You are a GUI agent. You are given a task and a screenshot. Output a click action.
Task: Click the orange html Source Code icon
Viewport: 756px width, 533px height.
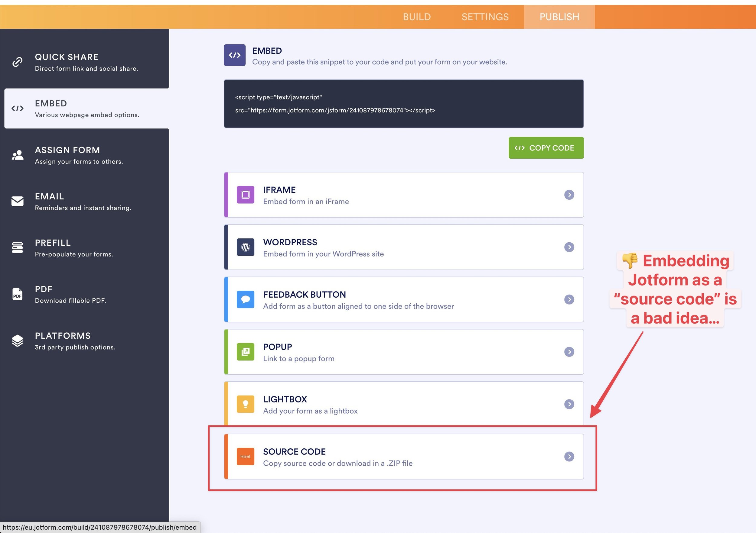(x=245, y=456)
